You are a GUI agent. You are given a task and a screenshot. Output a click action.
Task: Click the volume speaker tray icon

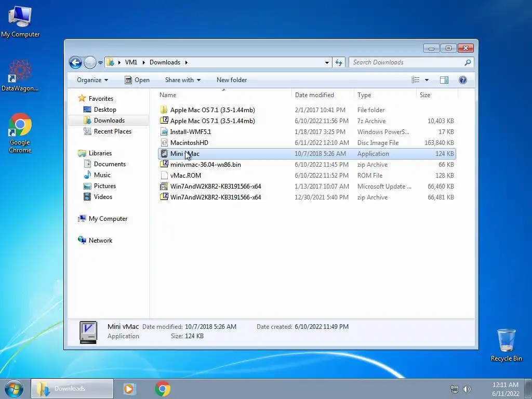[x=467, y=389]
